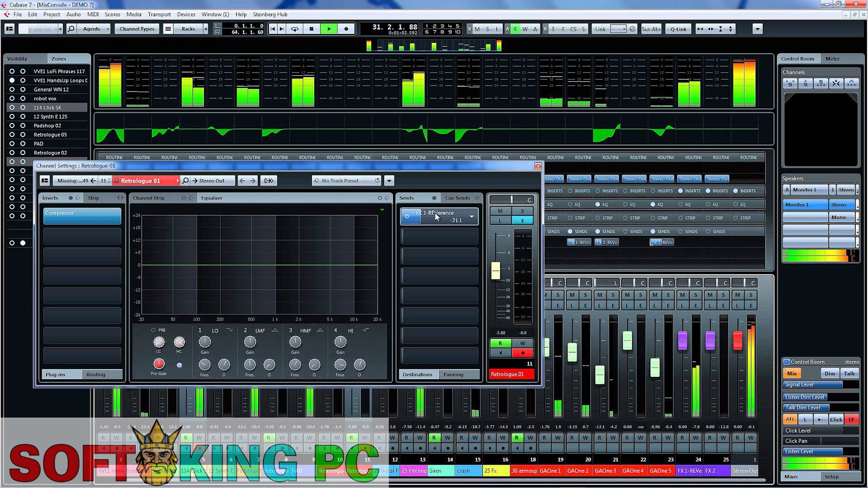This screenshot has width=868, height=488.
Task: Click the Dim button in the Control Room
Action: click(829, 374)
